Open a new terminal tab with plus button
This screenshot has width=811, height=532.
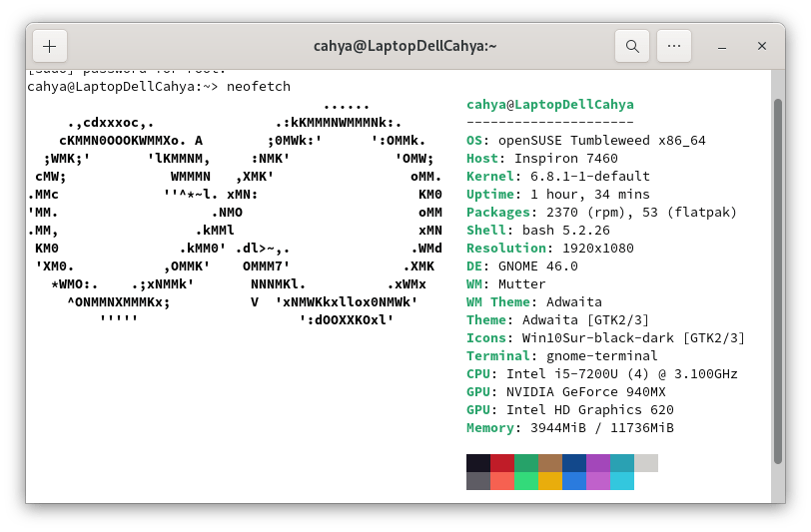pyautogui.click(x=50, y=46)
